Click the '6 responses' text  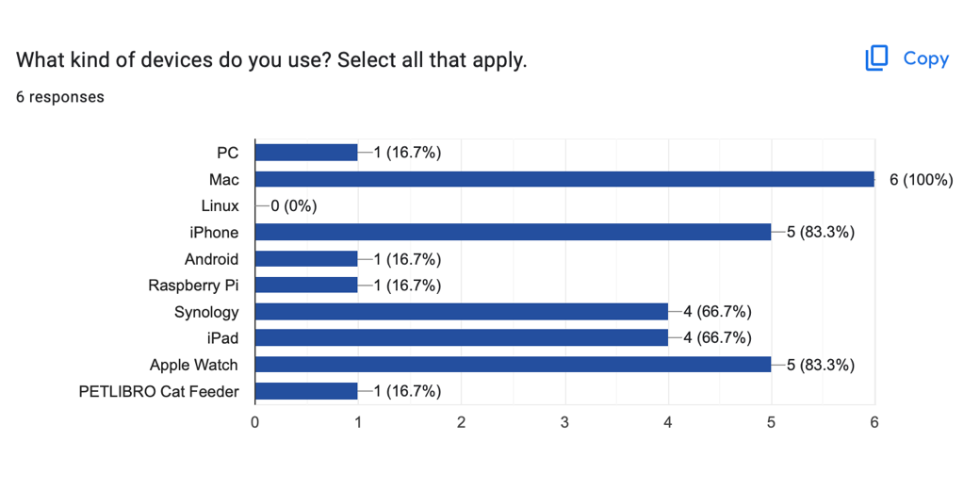60,97
